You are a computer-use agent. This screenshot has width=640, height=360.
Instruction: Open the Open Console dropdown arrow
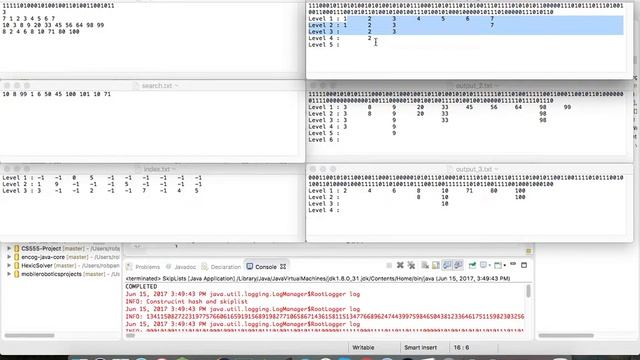pos(504,266)
